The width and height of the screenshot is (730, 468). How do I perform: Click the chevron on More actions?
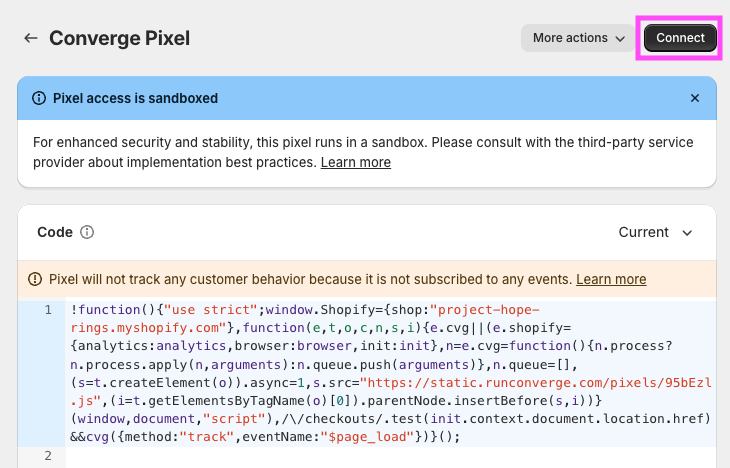click(x=620, y=39)
